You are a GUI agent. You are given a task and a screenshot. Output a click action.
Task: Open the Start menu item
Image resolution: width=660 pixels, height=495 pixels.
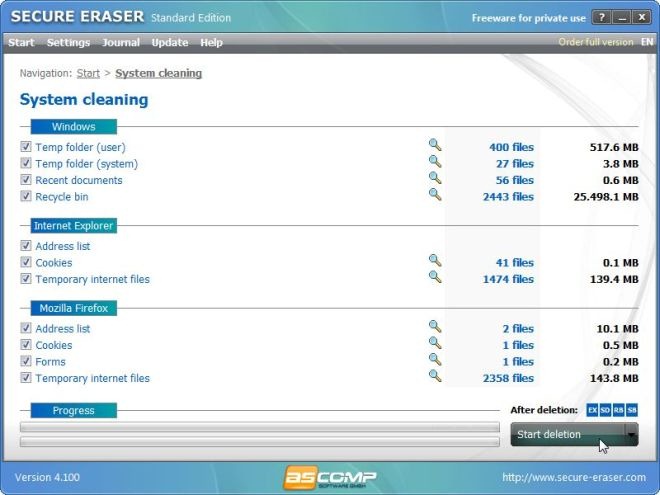click(x=21, y=43)
